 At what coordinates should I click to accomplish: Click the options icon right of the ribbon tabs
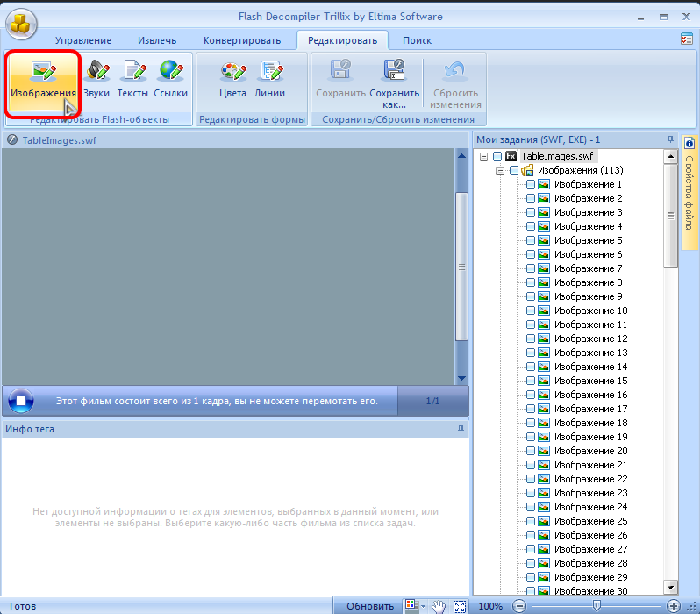coord(687,39)
